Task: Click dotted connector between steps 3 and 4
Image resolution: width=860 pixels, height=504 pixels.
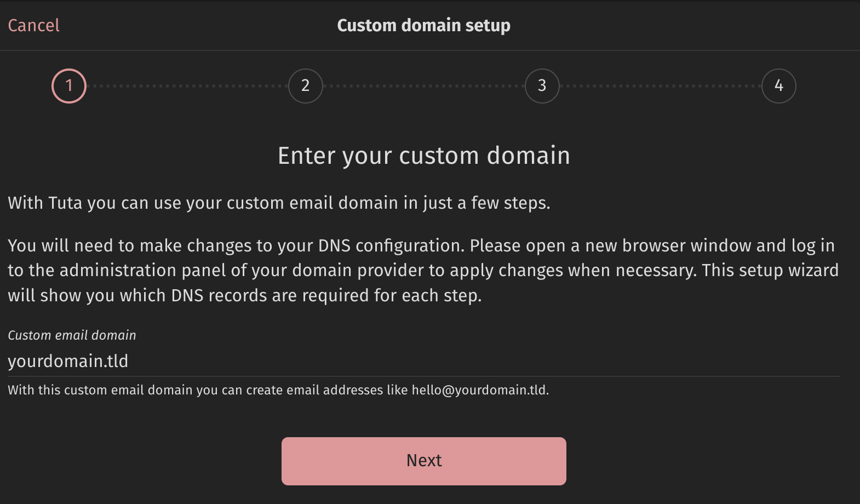Action: click(661, 86)
